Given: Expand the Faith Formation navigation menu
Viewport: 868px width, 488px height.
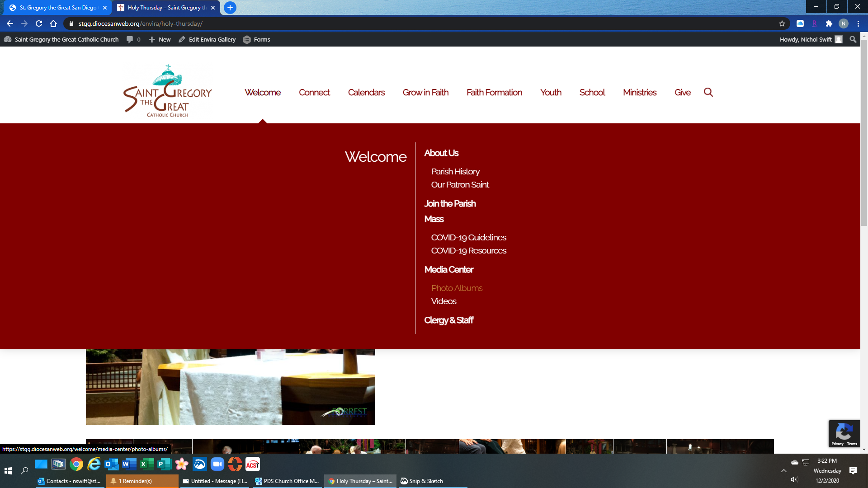Looking at the screenshot, I should [x=494, y=92].
